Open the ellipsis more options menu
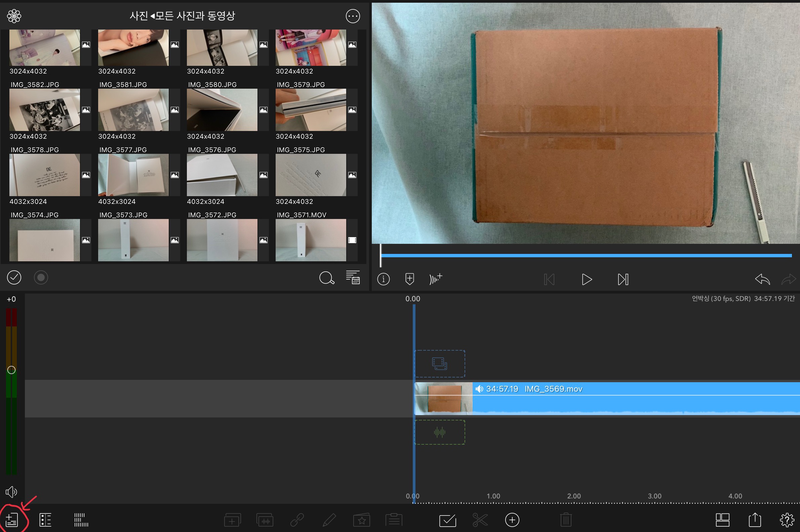Image resolution: width=800 pixels, height=532 pixels. 353,16
